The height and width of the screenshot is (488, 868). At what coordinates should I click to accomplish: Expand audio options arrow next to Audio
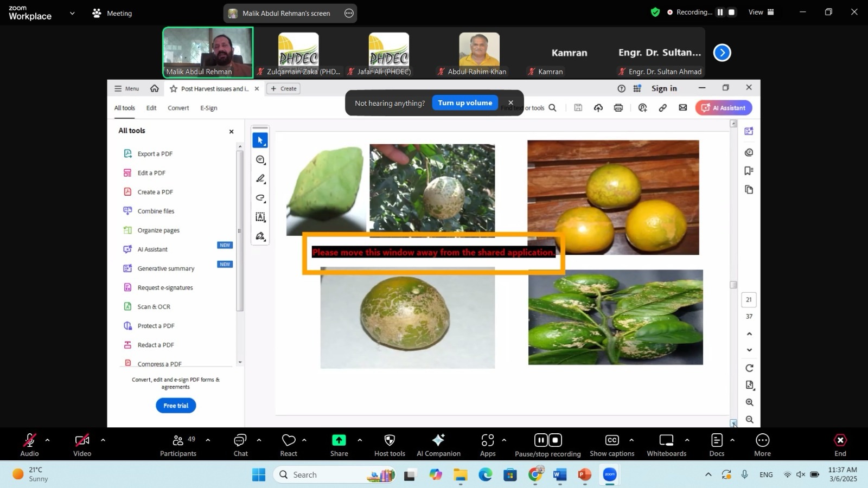click(x=47, y=440)
